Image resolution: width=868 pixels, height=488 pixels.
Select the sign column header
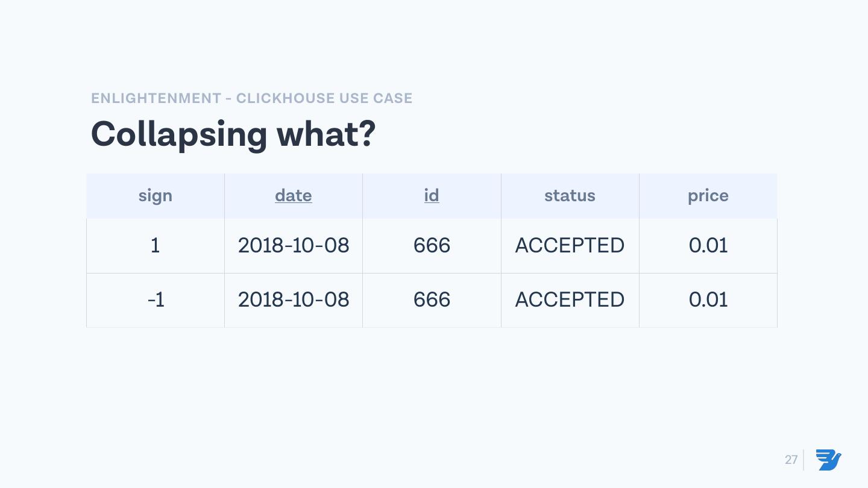tap(156, 196)
